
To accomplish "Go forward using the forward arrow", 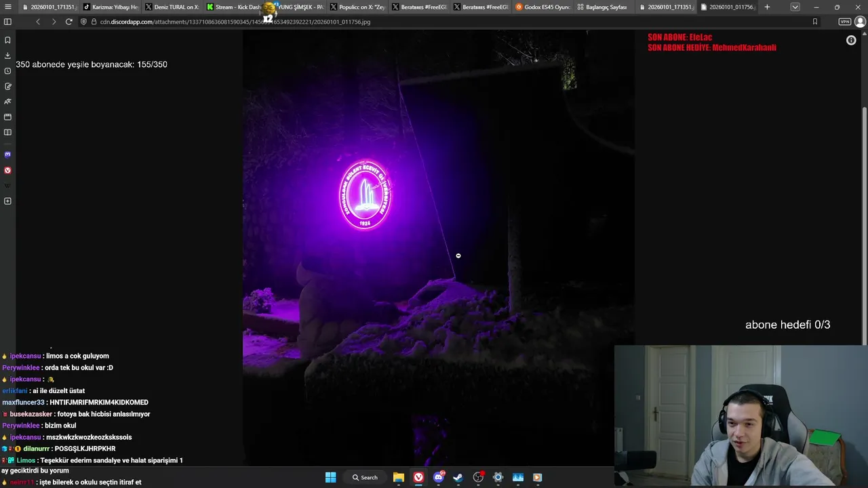I will tap(54, 22).
